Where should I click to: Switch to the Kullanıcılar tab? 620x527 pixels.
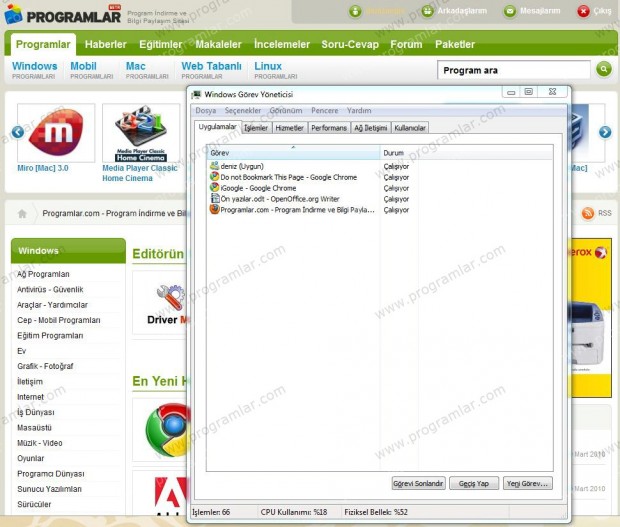pyautogui.click(x=410, y=128)
